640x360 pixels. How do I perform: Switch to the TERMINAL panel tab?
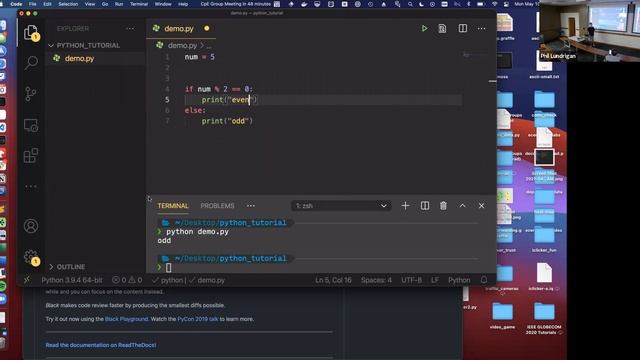click(x=173, y=206)
